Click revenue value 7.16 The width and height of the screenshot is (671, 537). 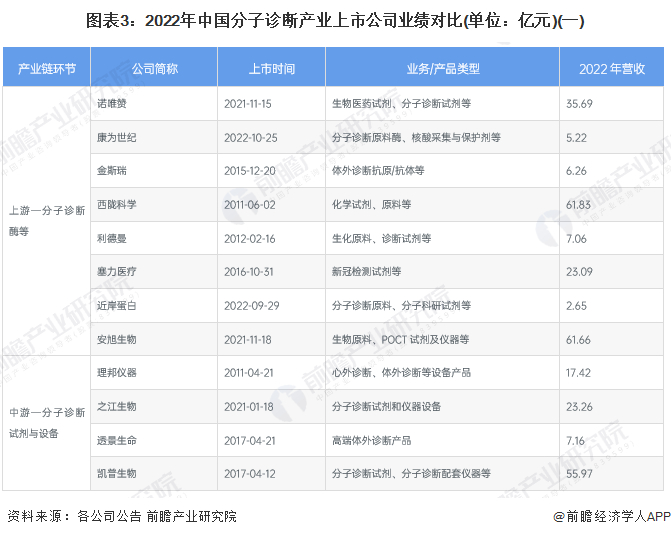tap(575, 440)
